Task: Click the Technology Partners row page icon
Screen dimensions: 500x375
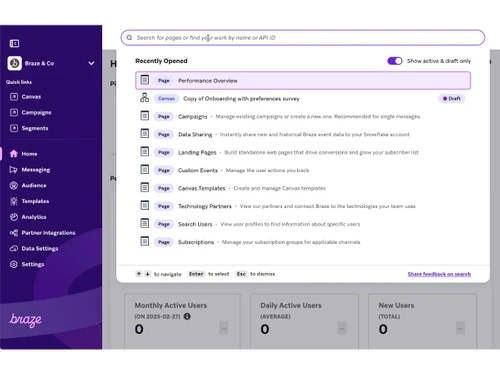Action: [144, 205]
